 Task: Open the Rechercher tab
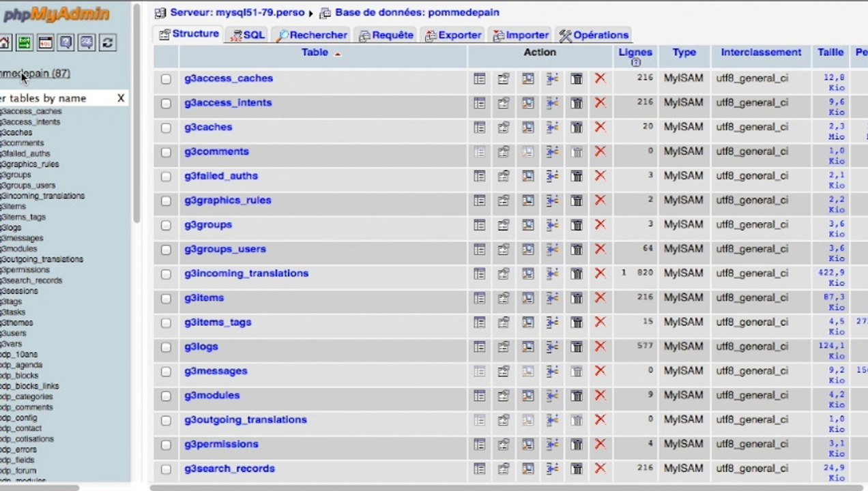point(312,35)
